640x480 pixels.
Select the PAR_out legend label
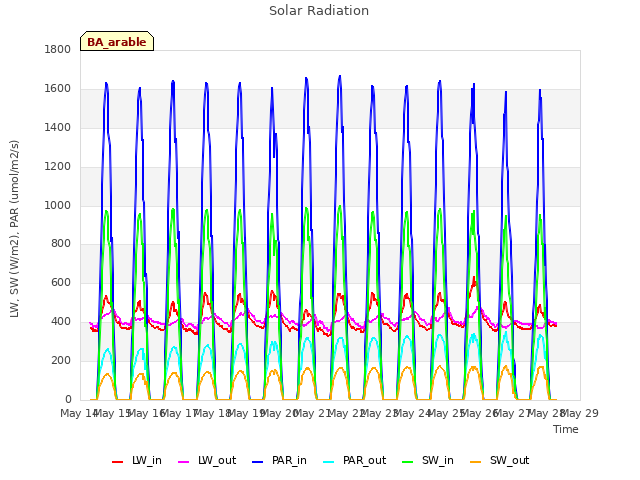364,460
